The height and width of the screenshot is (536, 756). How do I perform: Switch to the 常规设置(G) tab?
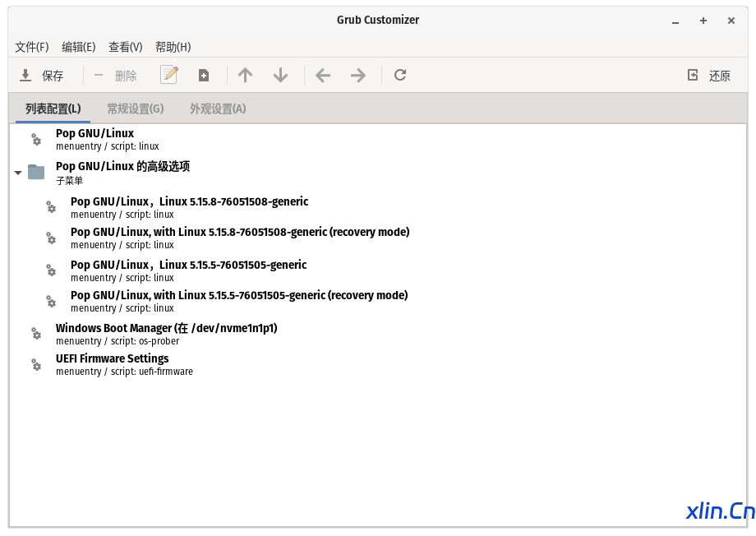tap(136, 109)
